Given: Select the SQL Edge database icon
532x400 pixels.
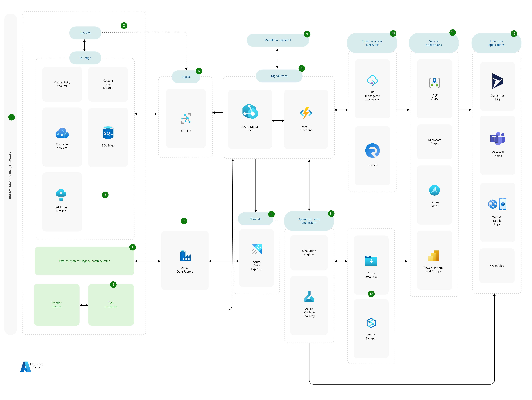Looking at the screenshot, I should [108, 133].
